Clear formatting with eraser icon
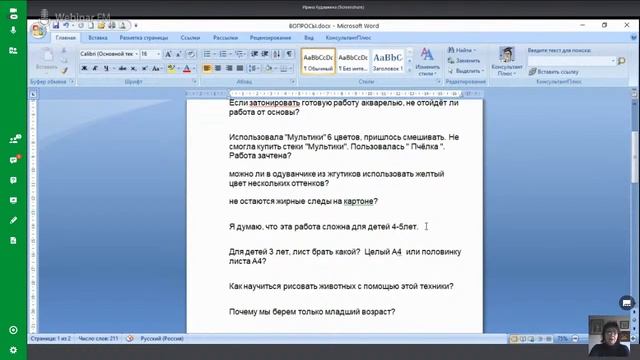This screenshot has width=640, height=360. coord(191,54)
